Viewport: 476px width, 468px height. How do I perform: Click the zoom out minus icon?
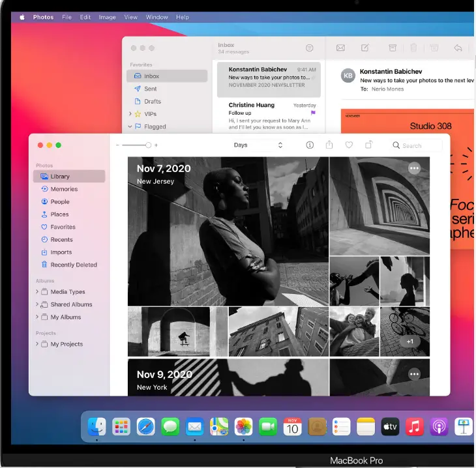[x=117, y=145]
